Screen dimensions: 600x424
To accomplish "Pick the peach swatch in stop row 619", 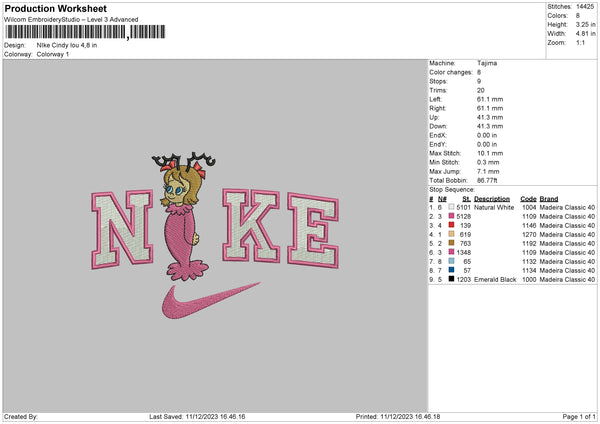I will click(x=451, y=234).
